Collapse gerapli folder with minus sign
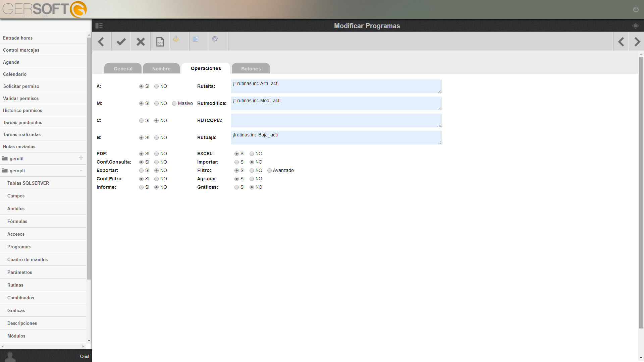 [81, 171]
